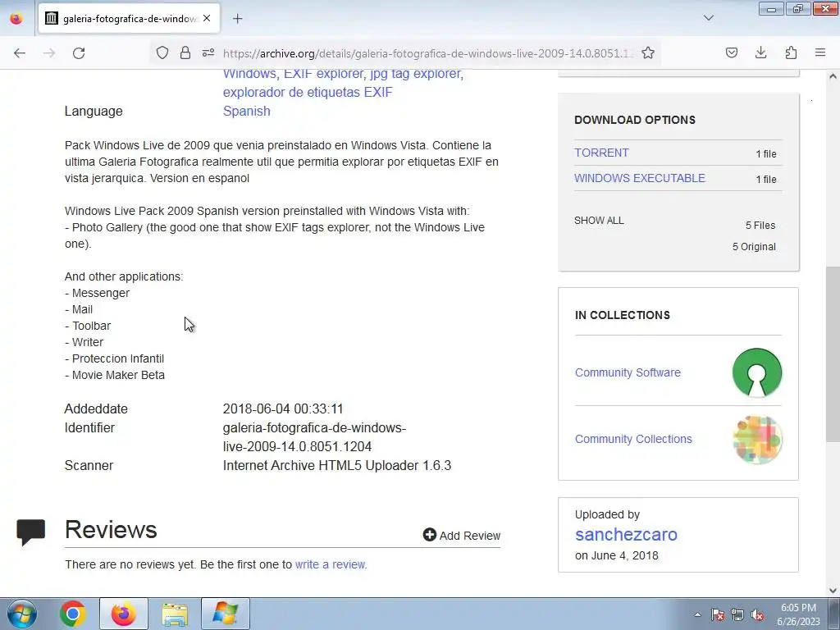
Task: Select the galeria-fotografica-de-windows tab
Action: pos(129,19)
